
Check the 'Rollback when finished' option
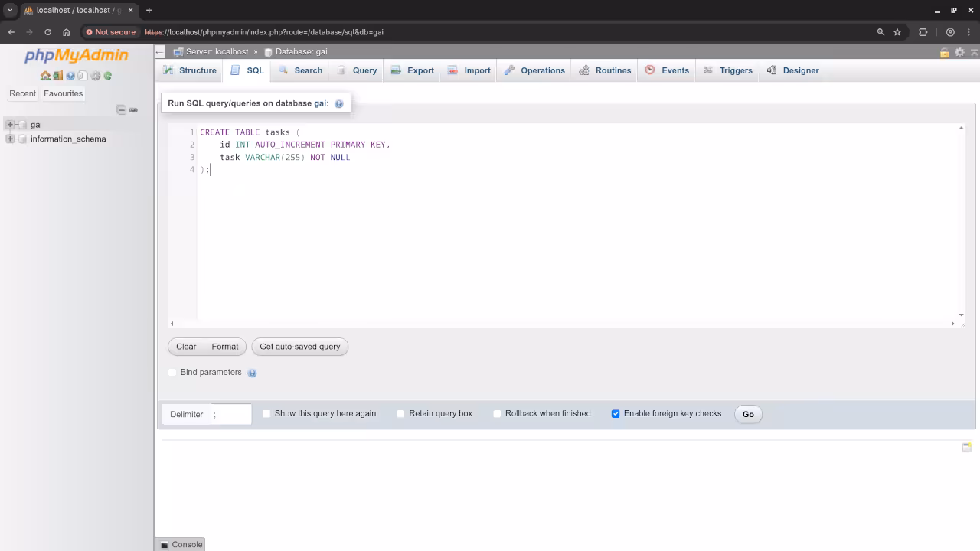click(497, 414)
